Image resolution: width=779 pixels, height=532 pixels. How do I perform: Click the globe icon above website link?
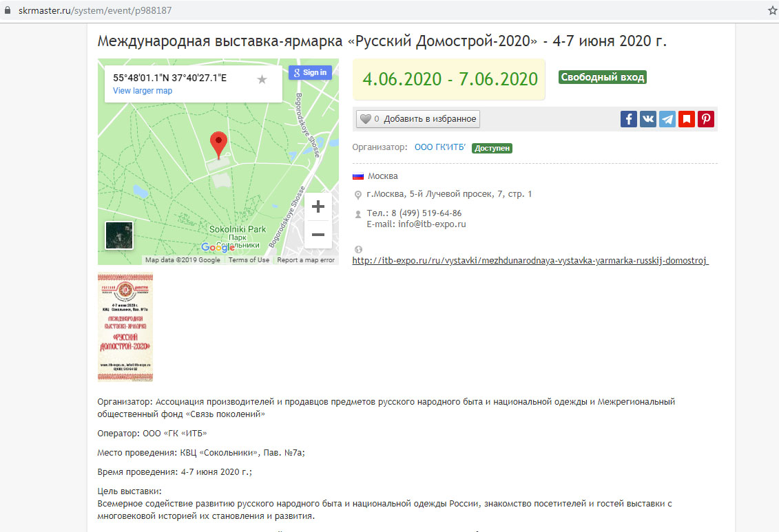coord(358,249)
